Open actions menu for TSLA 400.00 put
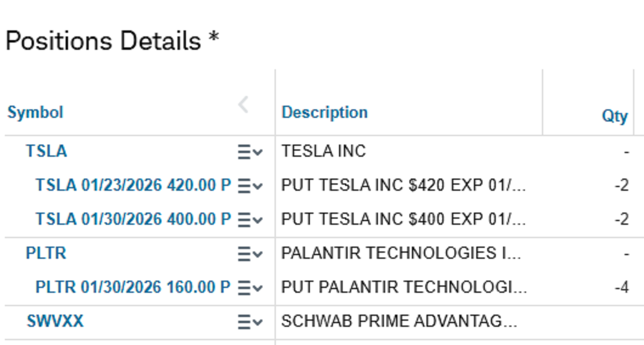Viewport: 644px width, 345px height. pyautogui.click(x=250, y=219)
